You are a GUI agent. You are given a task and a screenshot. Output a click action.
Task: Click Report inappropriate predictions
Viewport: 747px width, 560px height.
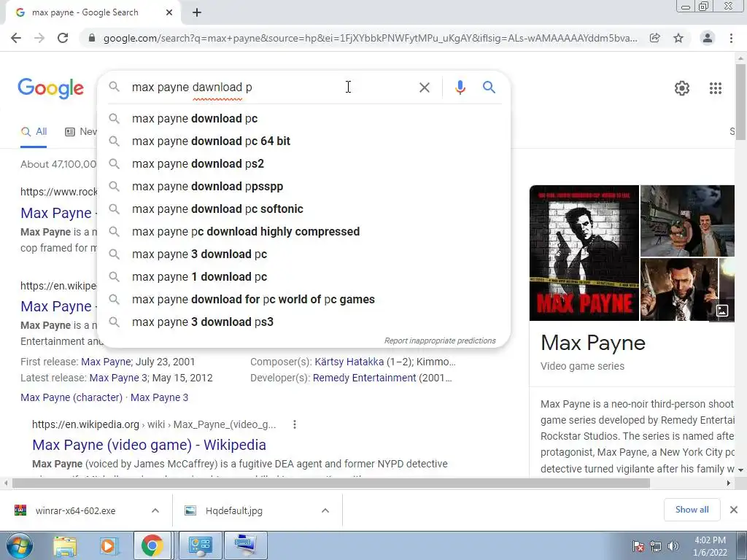[x=440, y=341]
